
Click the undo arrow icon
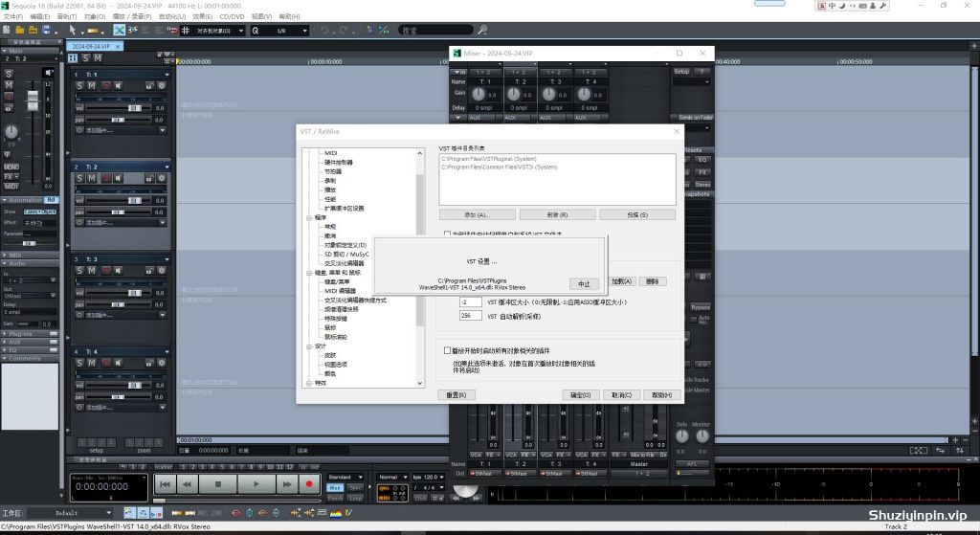(325, 30)
